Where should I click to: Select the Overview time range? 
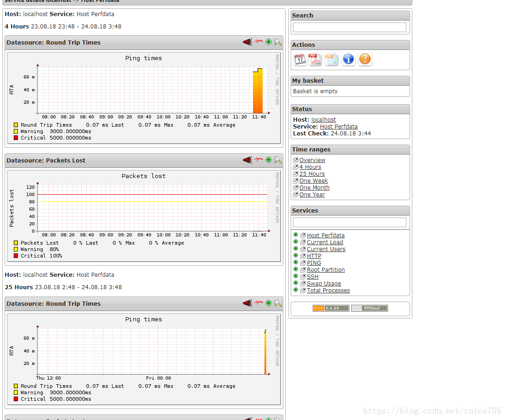[312, 160]
